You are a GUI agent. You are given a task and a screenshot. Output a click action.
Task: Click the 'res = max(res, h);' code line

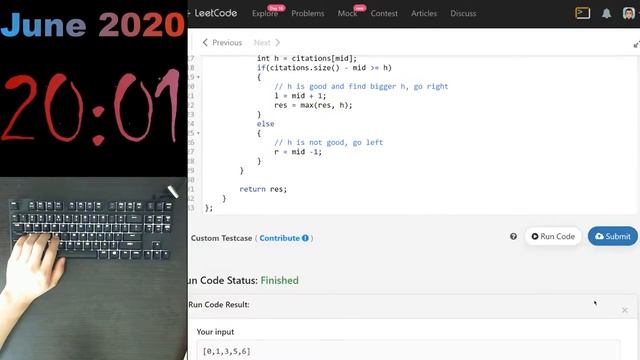pyautogui.click(x=313, y=105)
